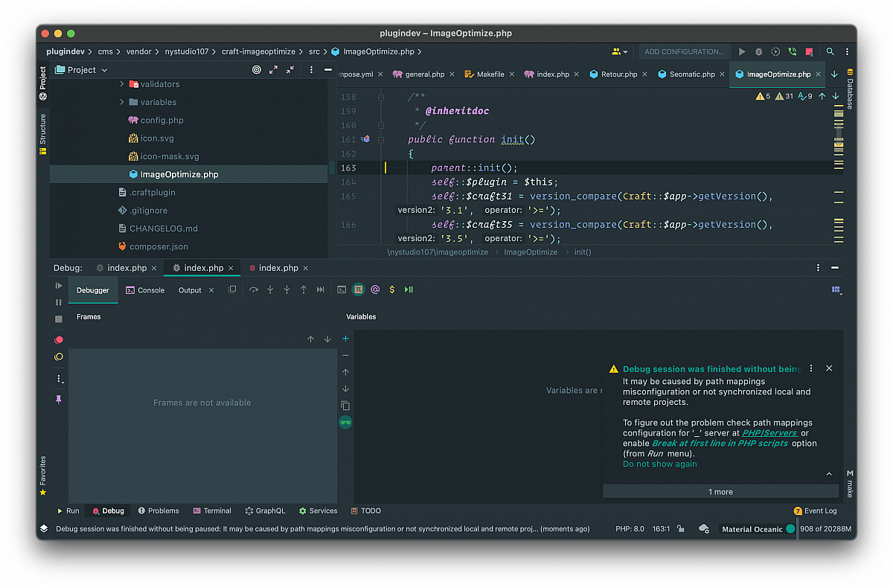
Task: Toggle the green PHP debug listener phone icon
Action: click(x=792, y=52)
